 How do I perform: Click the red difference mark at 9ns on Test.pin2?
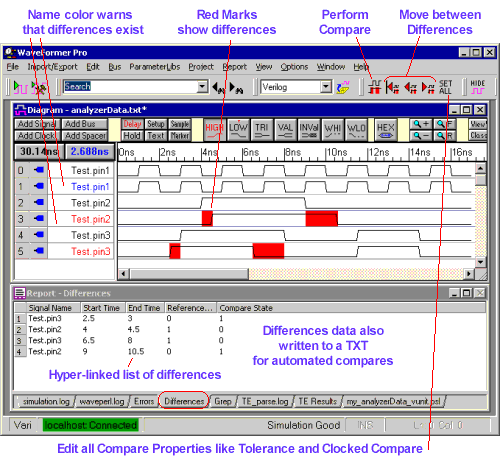321,218
